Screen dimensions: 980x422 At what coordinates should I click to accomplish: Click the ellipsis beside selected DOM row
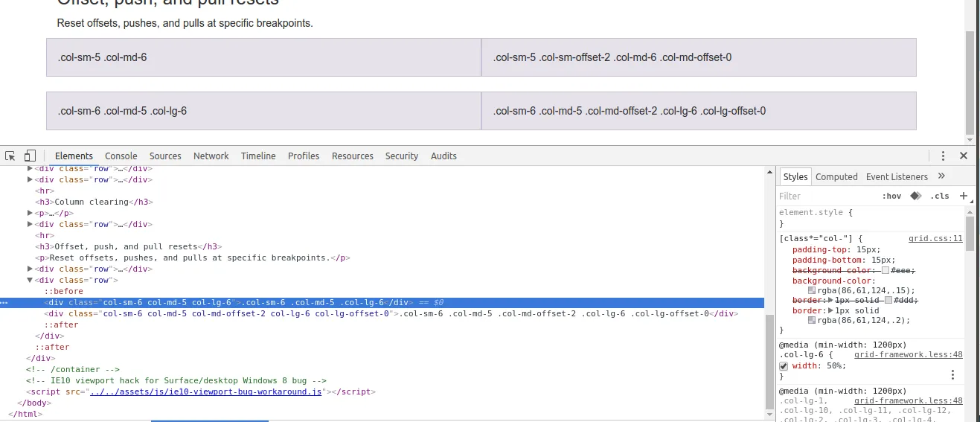pyautogui.click(x=4, y=303)
